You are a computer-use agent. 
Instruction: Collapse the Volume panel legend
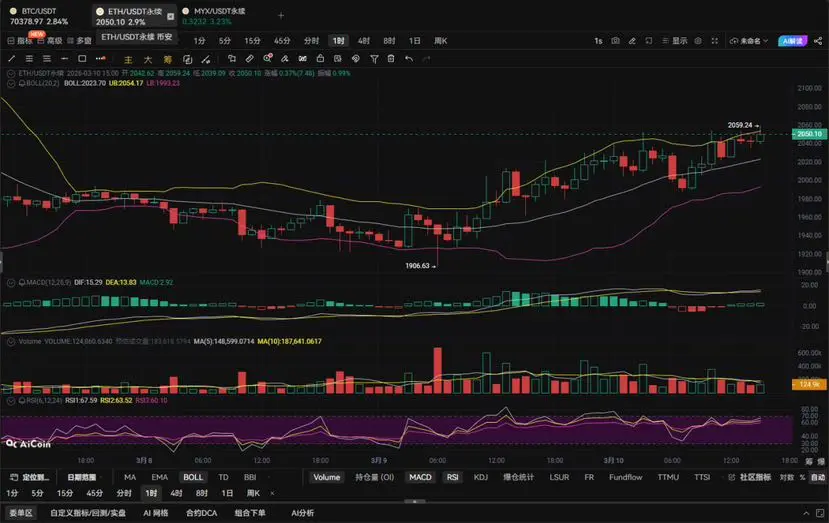pos(11,342)
